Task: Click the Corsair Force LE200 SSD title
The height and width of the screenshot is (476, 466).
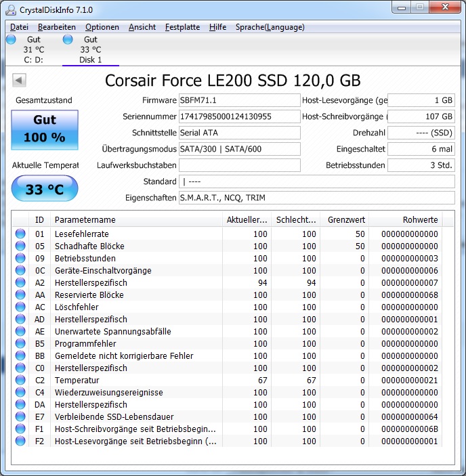Action: pos(232,81)
